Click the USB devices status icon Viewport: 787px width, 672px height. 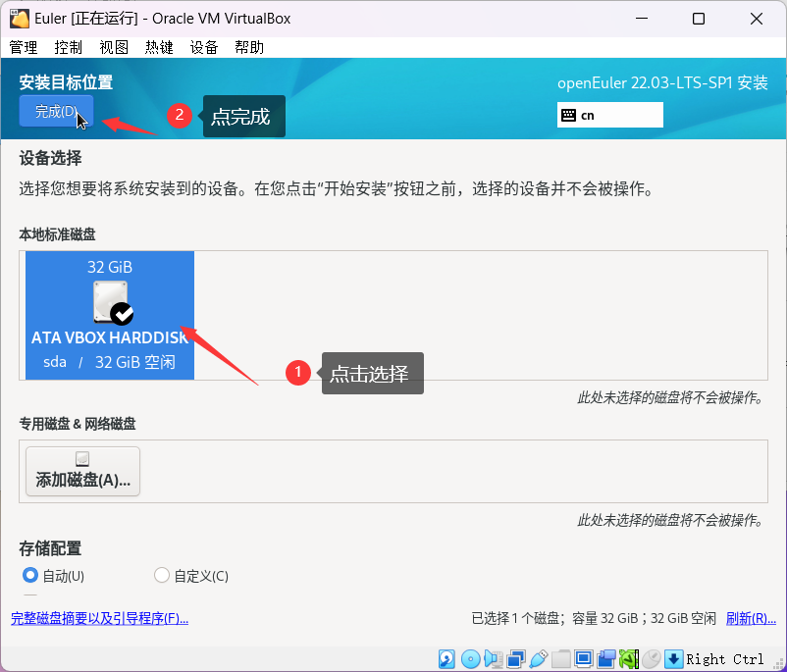click(x=538, y=658)
